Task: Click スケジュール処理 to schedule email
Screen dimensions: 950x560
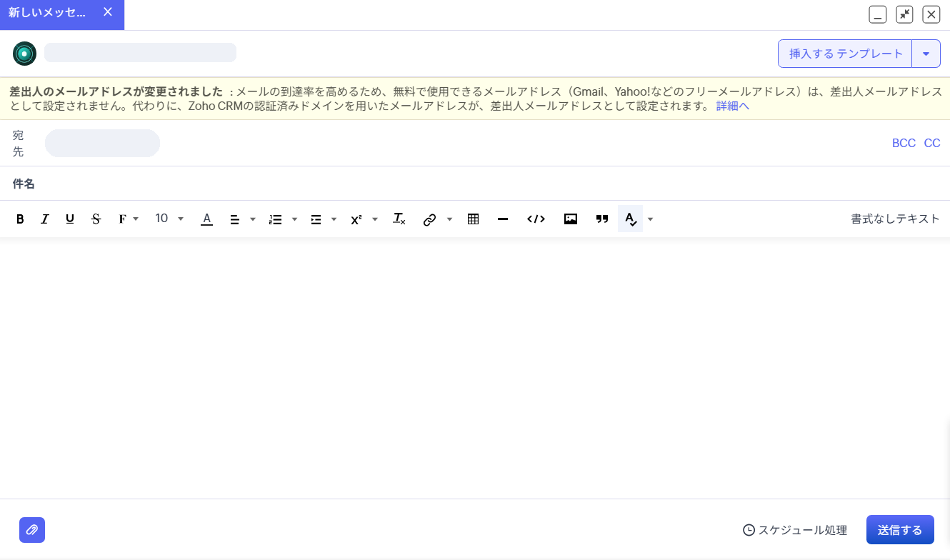Action: coord(795,530)
